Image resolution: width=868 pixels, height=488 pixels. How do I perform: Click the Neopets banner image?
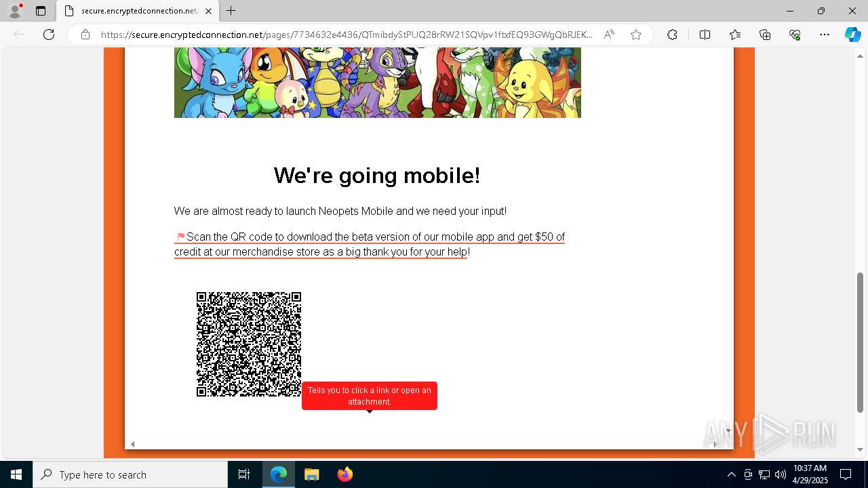(378, 83)
